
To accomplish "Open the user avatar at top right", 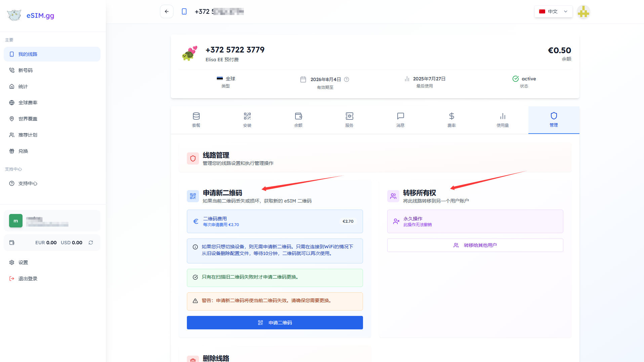I will (583, 12).
